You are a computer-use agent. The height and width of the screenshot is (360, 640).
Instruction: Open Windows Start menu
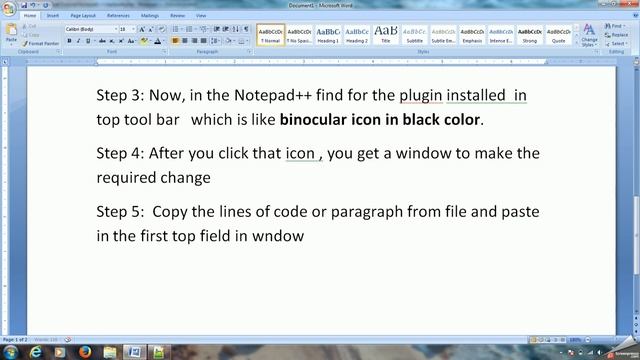10,352
